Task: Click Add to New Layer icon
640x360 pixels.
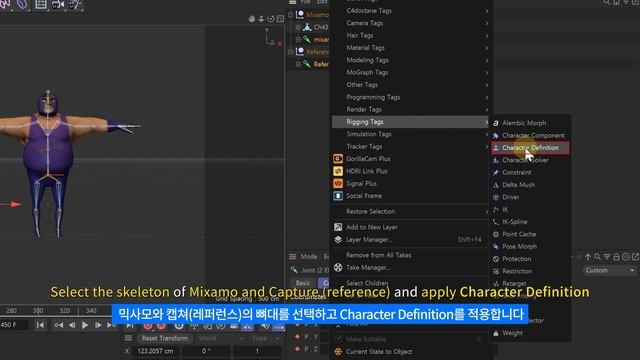Action: pos(338,227)
